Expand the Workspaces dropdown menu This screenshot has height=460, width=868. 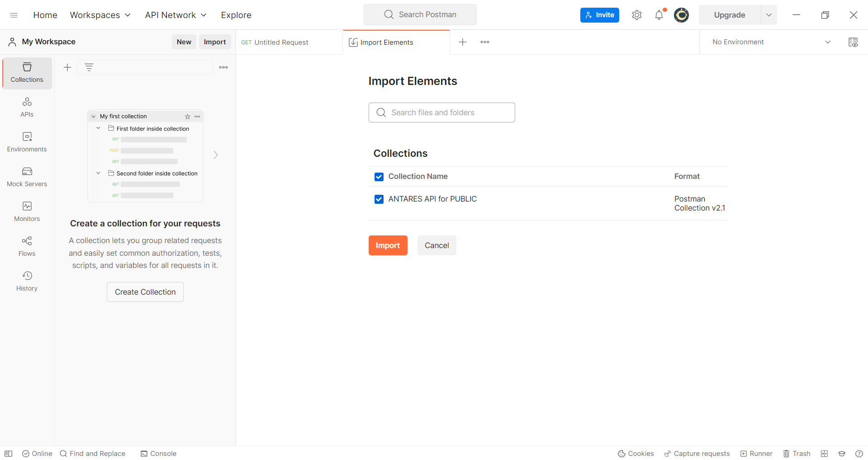(100, 15)
